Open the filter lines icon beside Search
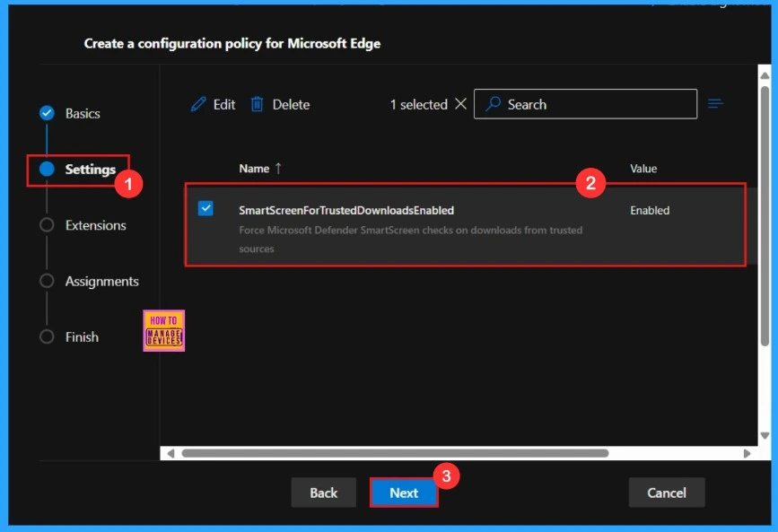This screenshot has height=532, width=778. coord(715,104)
